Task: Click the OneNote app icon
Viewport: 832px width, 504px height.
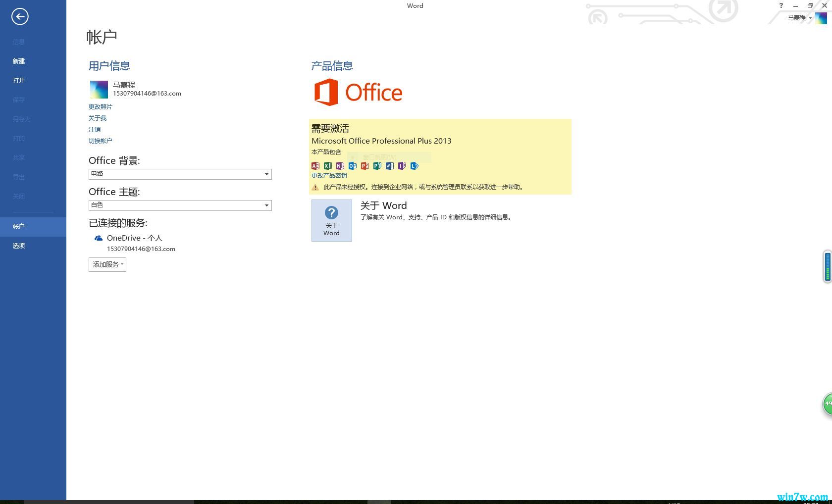Action: coord(340,166)
